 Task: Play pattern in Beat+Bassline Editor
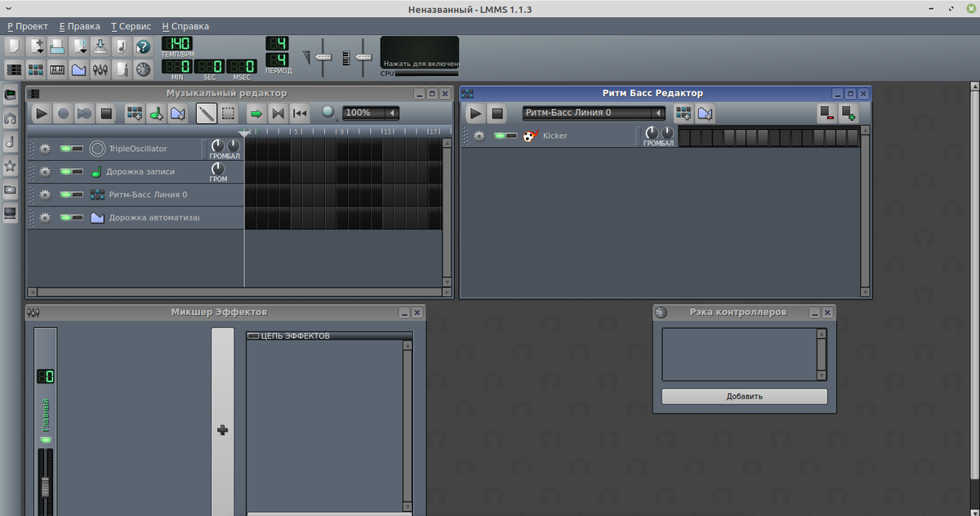(474, 113)
